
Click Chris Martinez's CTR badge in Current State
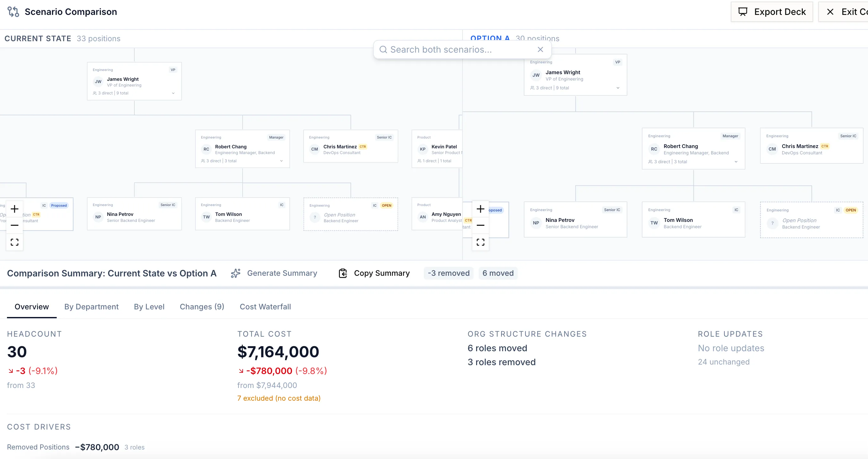tap(363, 147)
